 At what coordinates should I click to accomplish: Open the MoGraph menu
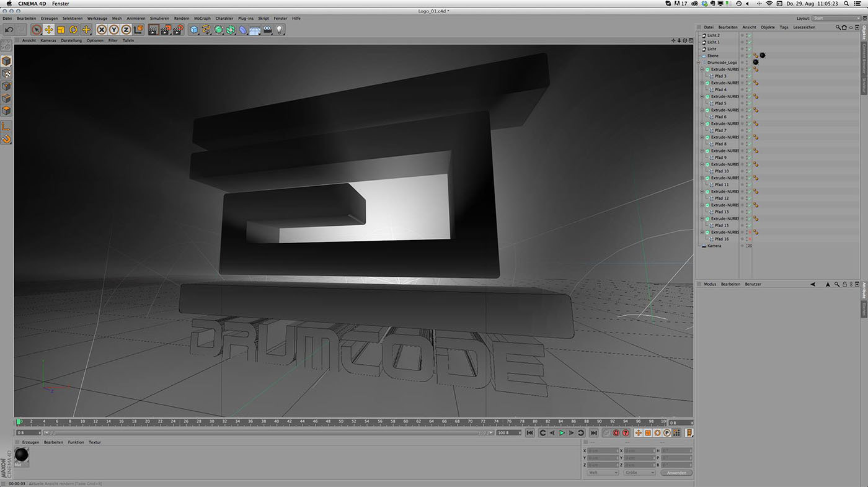pyautogui.click(x=202, y=19)
